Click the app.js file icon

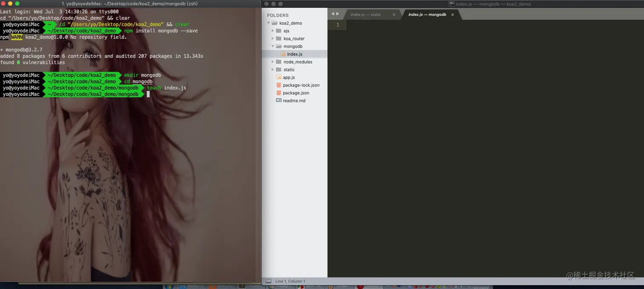279,77
